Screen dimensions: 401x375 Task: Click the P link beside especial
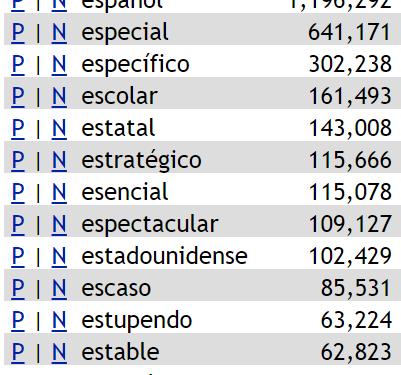(x=18, y=32)
